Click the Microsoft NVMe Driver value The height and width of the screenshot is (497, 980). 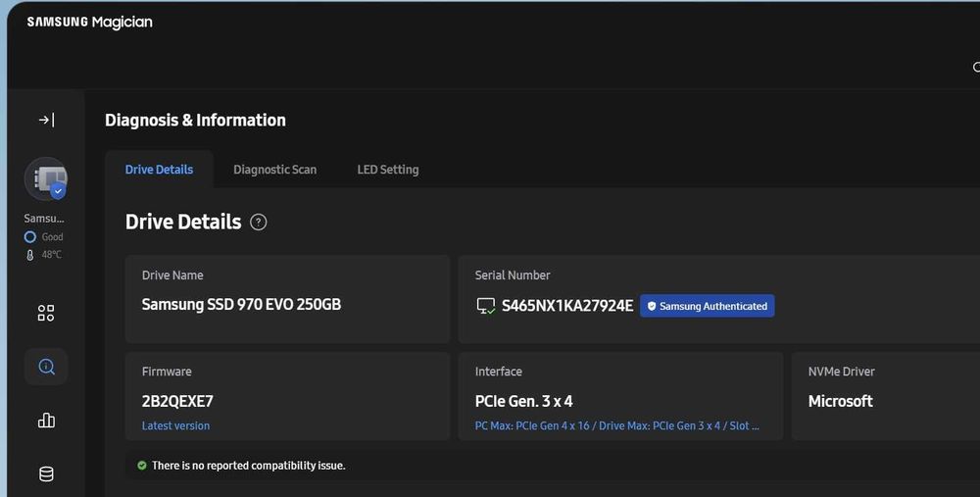(840, 401)
